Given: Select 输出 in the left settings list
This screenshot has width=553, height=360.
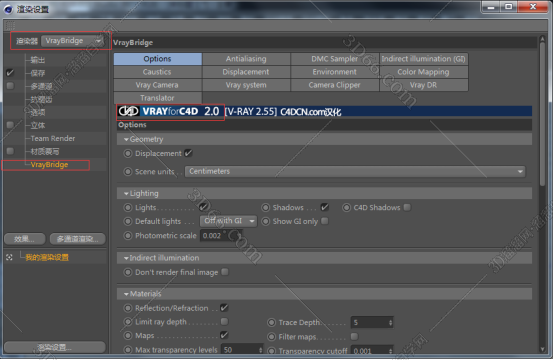Looking at the screenshot, I should coord(38,60).
